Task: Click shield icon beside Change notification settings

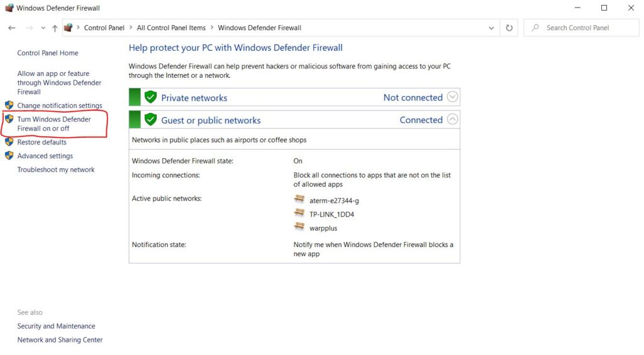Action: click(x=9, y=105)
